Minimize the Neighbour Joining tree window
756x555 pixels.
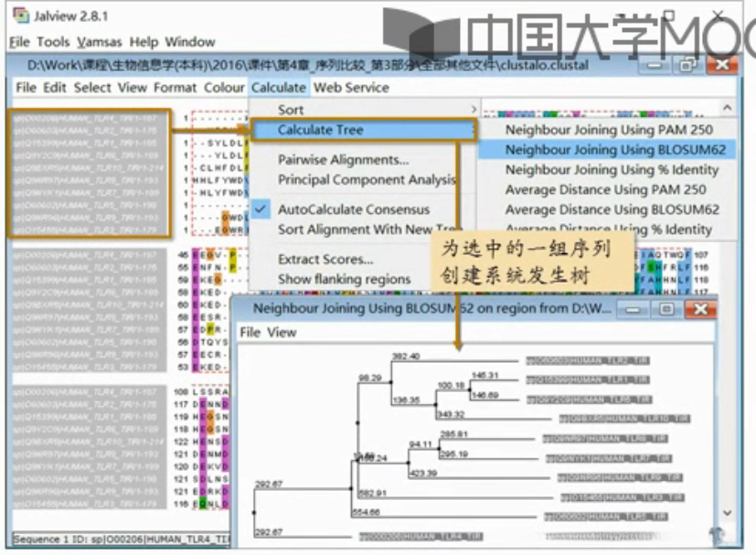pyautogui.click(x=634, y=309)
